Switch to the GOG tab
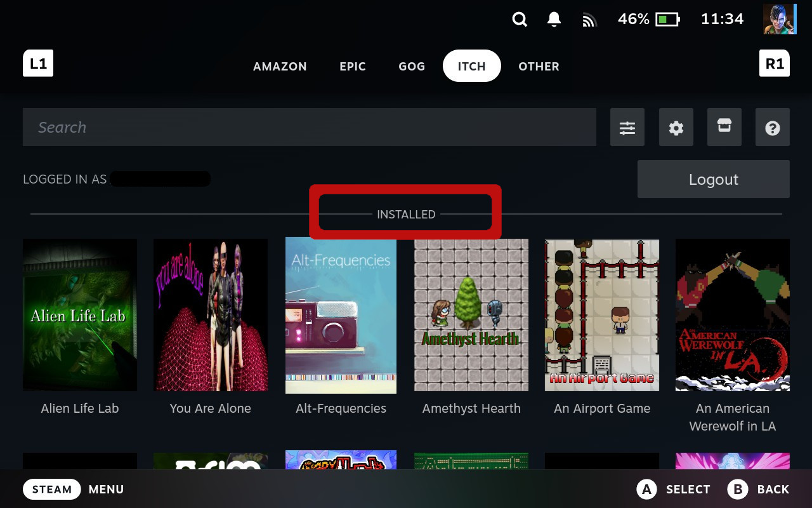This screenshot has width=812, height=508. pos(411,66)
